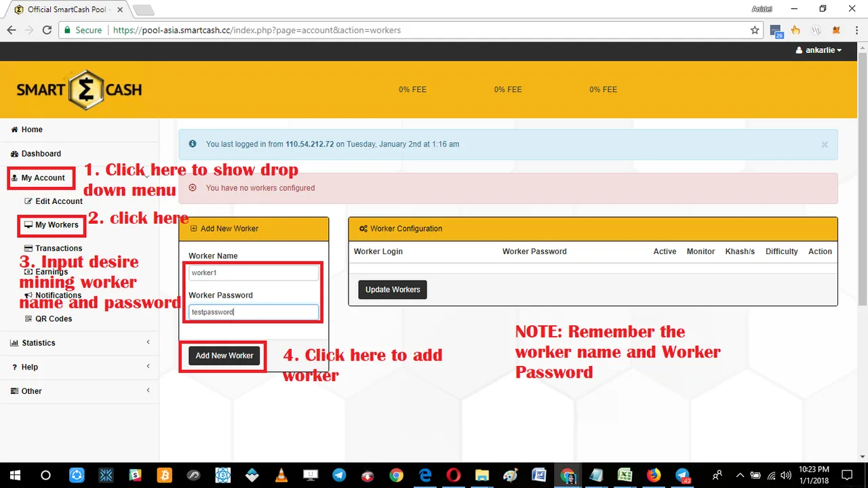Click the Difficulty column header
868x488 pixels.
[782, 251]
